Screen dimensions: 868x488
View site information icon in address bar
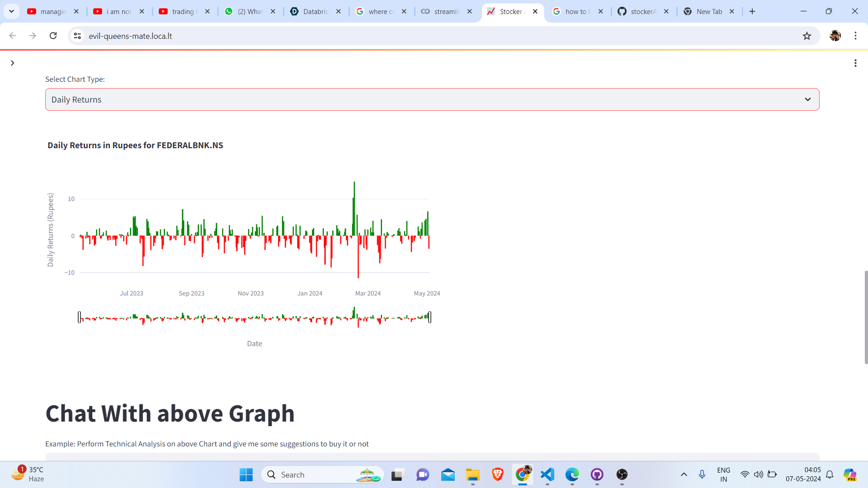[x=77, y=36]
